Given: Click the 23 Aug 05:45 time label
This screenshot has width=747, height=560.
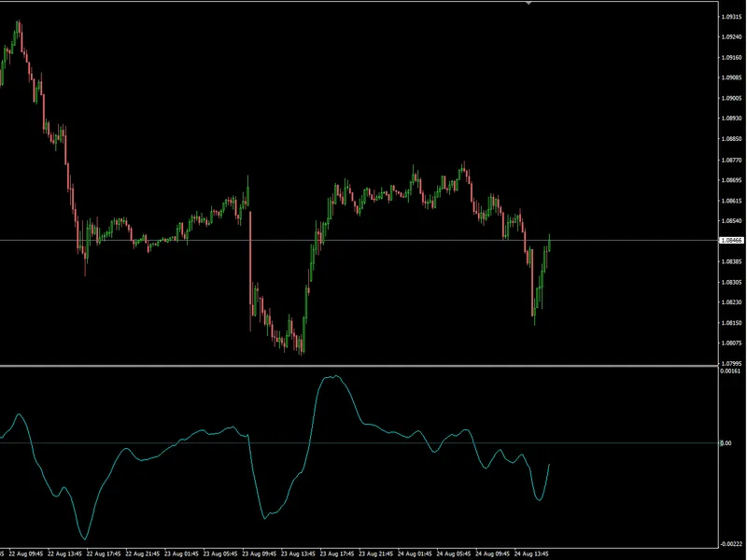Looking at the screenshot, I should click(220, 554).
